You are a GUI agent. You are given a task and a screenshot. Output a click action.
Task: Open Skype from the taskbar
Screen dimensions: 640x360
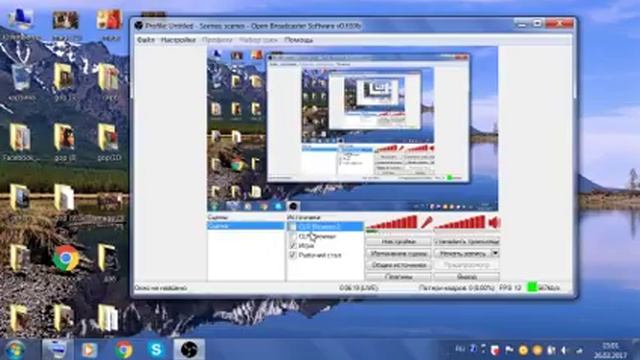point(156,350)
